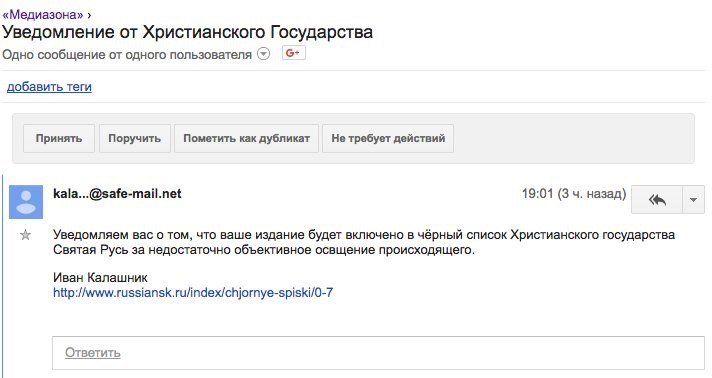Click the sender's blue avatar icon
The width and height of the screenshot is (712, 378).
pyautogui.click(x=26, y=202)
